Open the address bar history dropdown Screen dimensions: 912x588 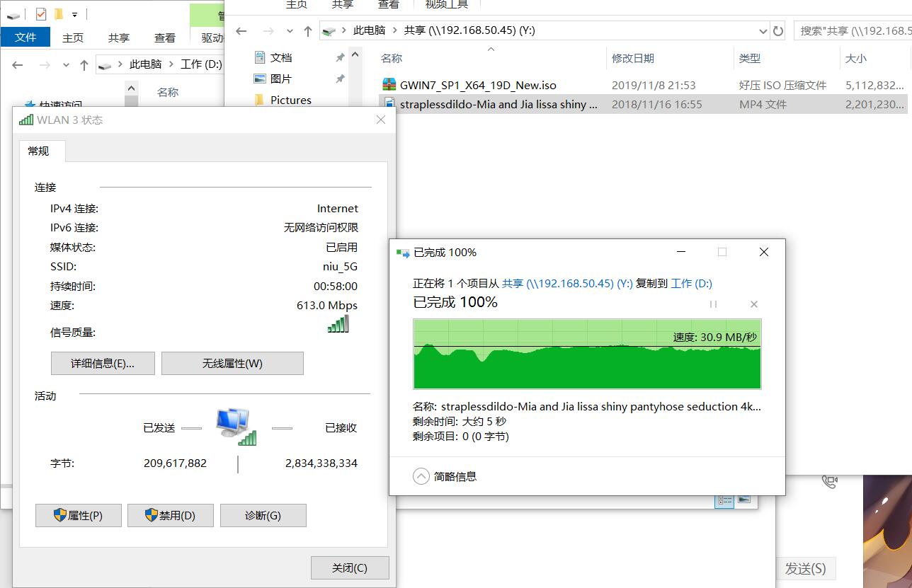pyautogui.click(x=763, y=31)
